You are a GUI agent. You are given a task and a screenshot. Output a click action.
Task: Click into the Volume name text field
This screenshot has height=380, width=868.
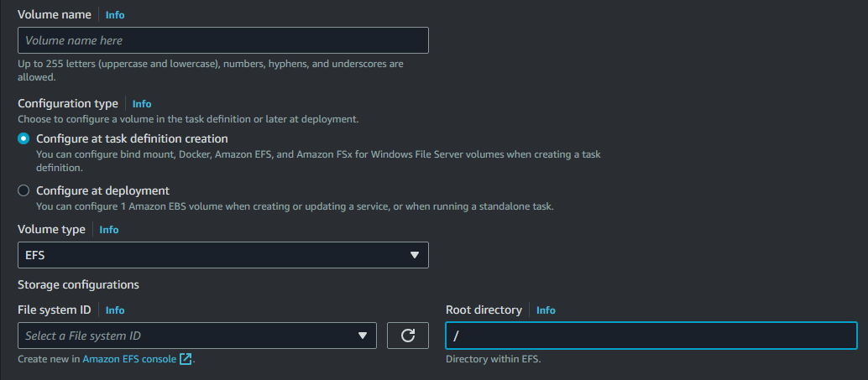tap(222, 40)
